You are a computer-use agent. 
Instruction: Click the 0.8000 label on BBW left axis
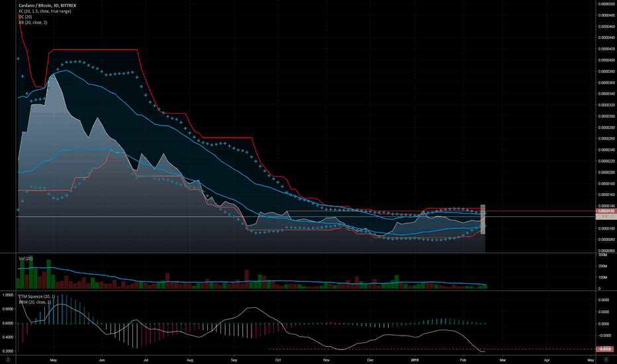pyautogui.click(x=8, y=309)
